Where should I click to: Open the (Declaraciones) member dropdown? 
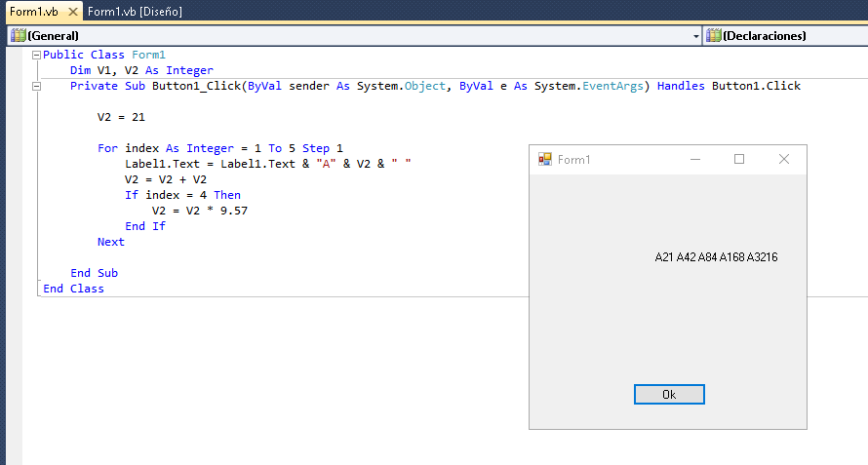pyautogui.click(x=785, y=36)
